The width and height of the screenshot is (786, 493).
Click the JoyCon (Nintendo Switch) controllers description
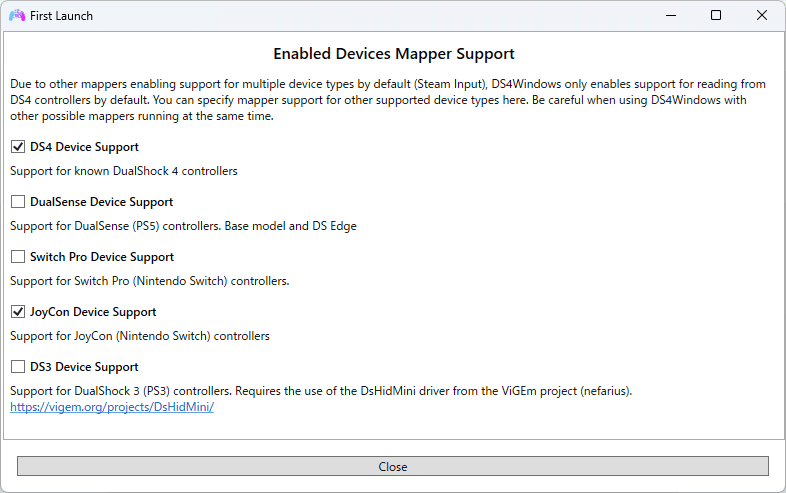(140, 336)
